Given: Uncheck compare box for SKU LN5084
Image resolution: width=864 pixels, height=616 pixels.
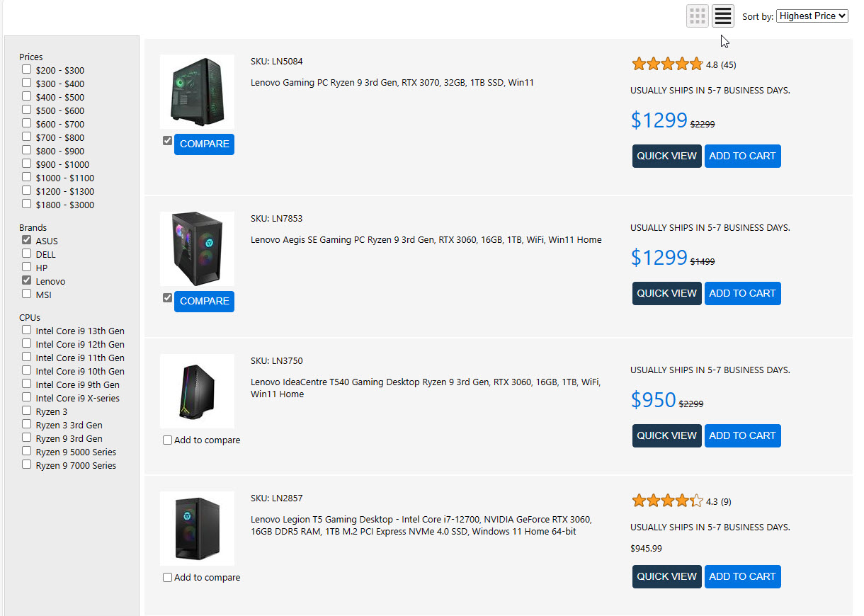Looking at the screenshot, I should (167, 141).
